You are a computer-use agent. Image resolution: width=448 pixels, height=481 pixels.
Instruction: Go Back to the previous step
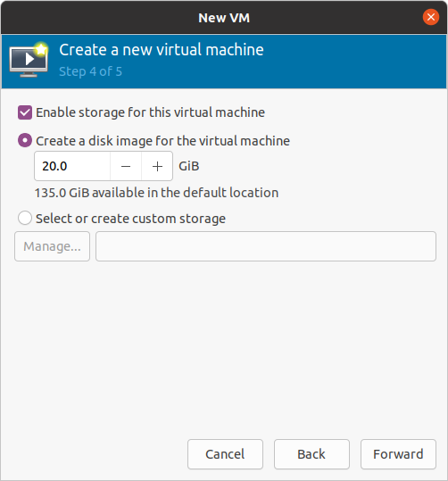(x=311, y=454)
